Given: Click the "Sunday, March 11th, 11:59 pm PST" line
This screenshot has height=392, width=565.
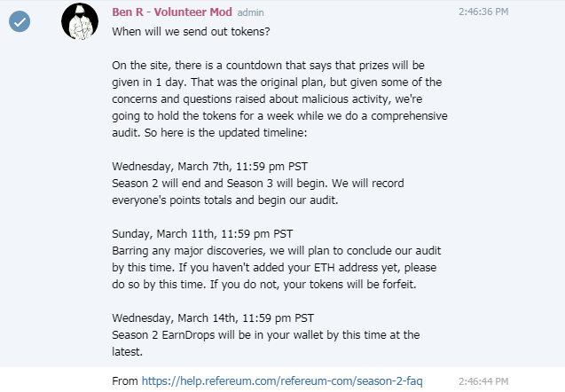Looking at the screenshot, I should (202, 233).
